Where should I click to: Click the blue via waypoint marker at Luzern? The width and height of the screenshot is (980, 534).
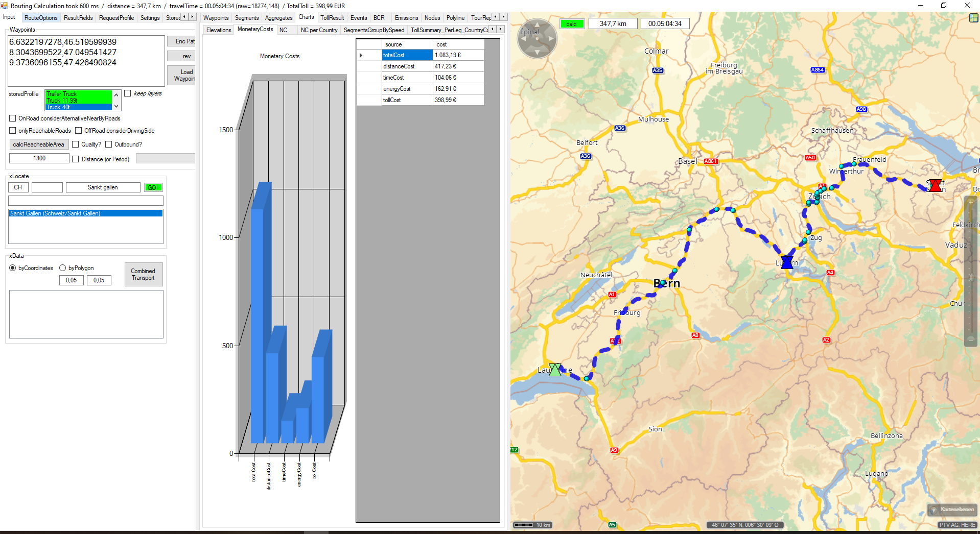787,262
